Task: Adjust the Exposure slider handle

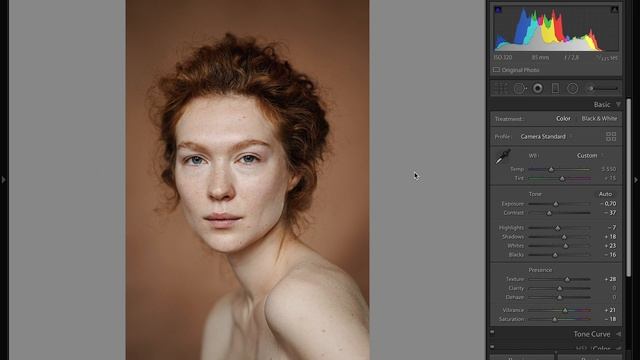Action: 556,204
